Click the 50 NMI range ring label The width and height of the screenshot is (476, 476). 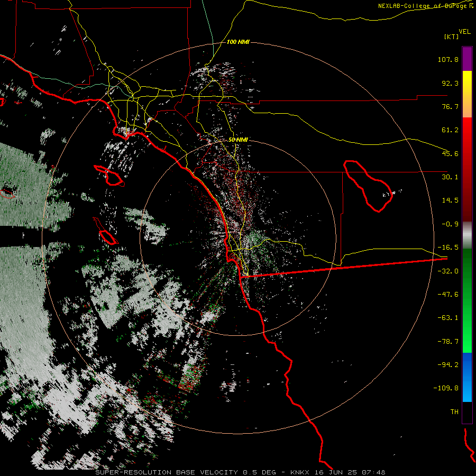pos(238,140)
